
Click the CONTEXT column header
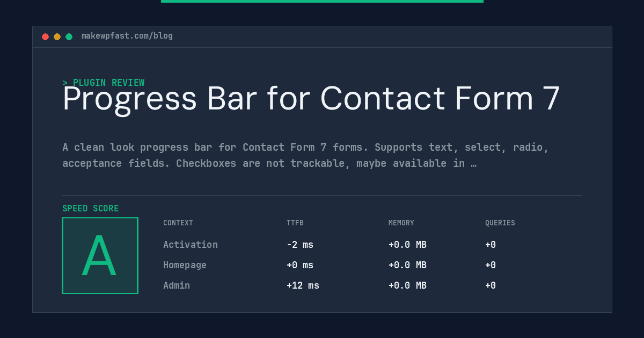click(x=178, y=223)
